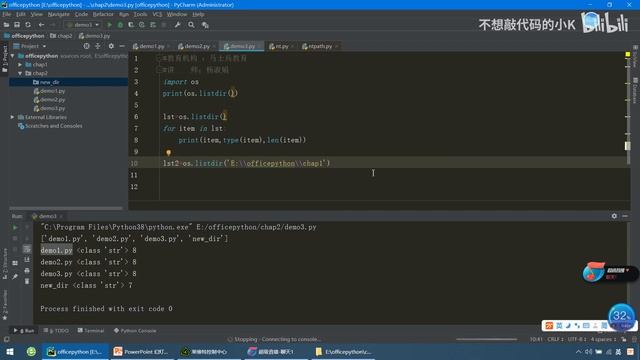640x360 pixels.
Task: Click the intention lightbulb icon in editor
Action: pyautogui.click(x=168, y=153)
